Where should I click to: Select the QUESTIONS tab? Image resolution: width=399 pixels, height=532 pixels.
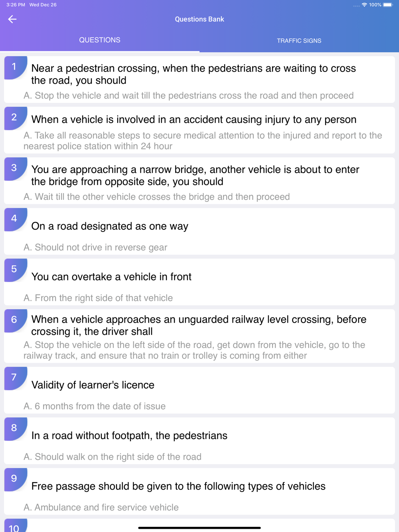click(100, 40)
